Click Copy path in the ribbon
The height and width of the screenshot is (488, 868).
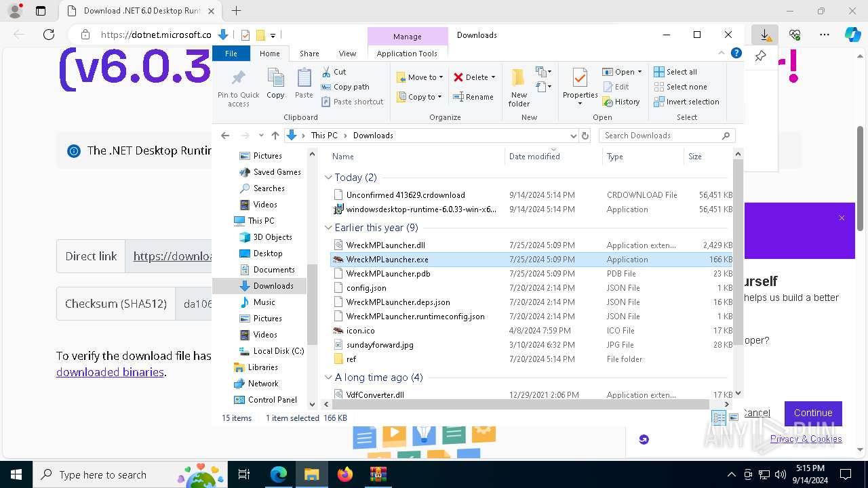point(345,87)
